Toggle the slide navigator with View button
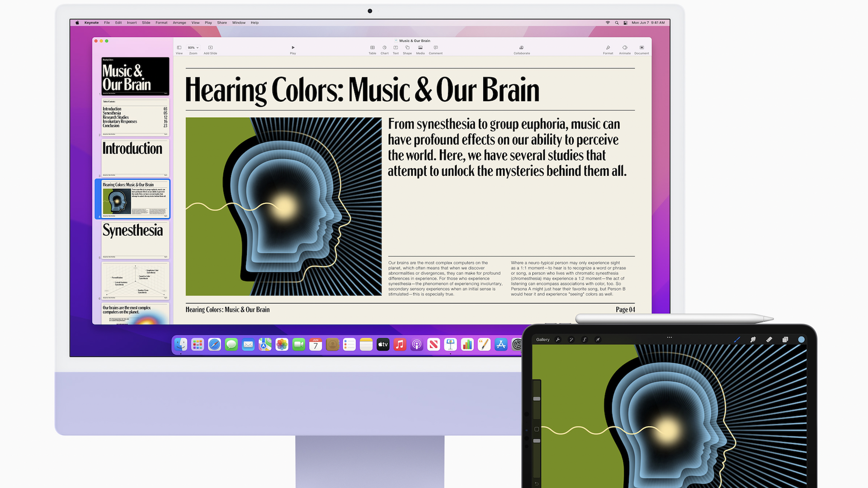 [x=179, y=47]
